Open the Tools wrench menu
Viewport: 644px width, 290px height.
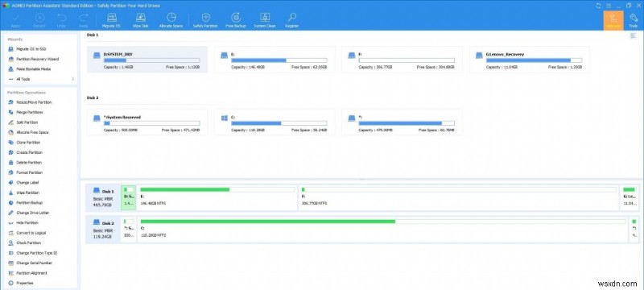[634, 20]
